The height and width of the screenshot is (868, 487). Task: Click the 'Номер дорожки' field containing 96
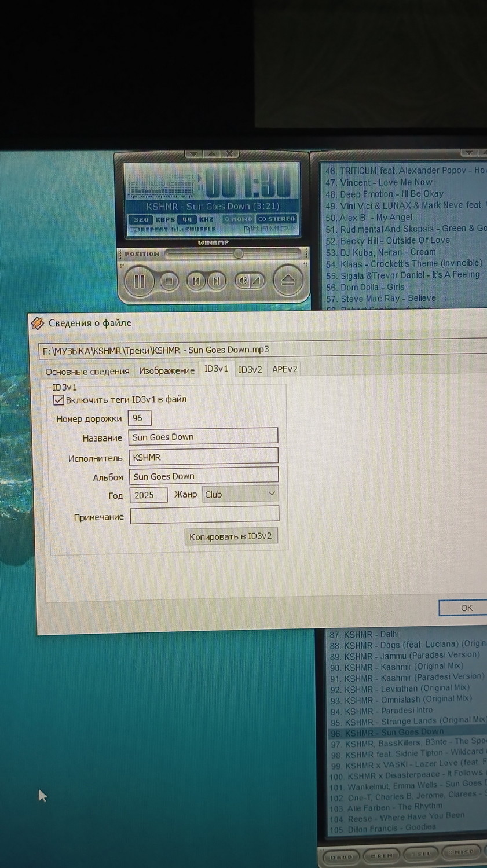coord(140,418)
